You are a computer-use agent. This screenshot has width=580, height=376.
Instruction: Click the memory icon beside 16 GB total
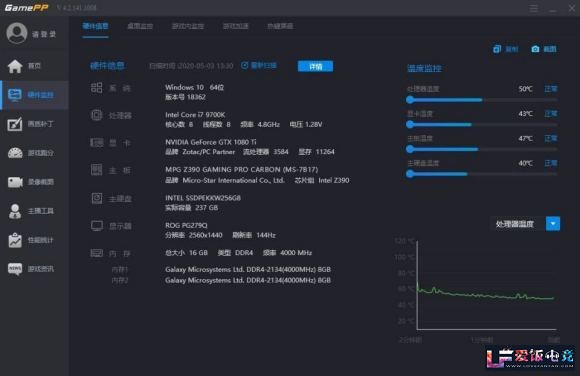coord(97,253)
